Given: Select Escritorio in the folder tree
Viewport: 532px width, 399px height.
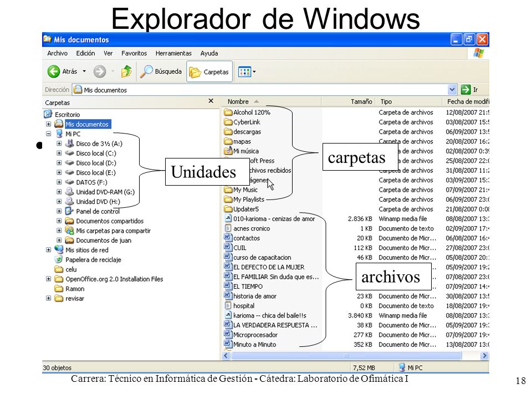Looking at the screenshot, I should [68, 114].
